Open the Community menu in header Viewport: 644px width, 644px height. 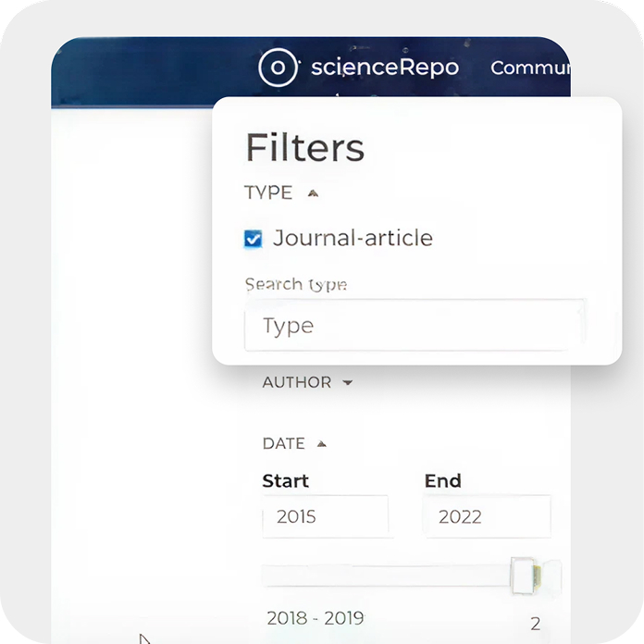pyautogui.click(x=528, y=68)
